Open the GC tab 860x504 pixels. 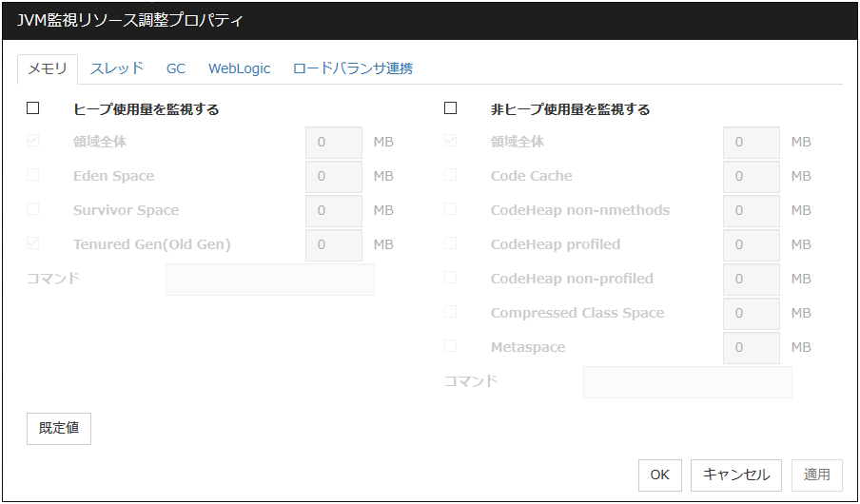coord(176,68)
